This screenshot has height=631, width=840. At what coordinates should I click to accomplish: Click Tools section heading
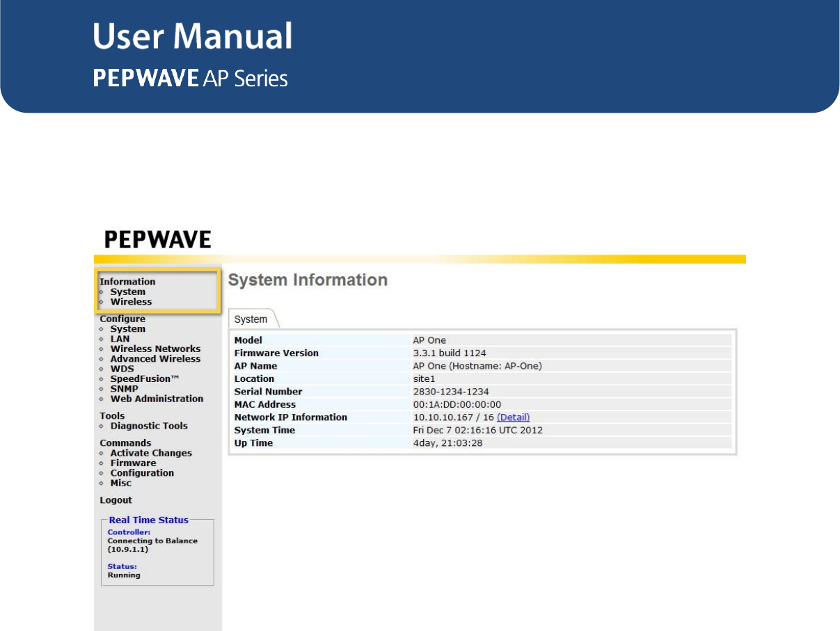pyautogui.click(x=112, y=416)
